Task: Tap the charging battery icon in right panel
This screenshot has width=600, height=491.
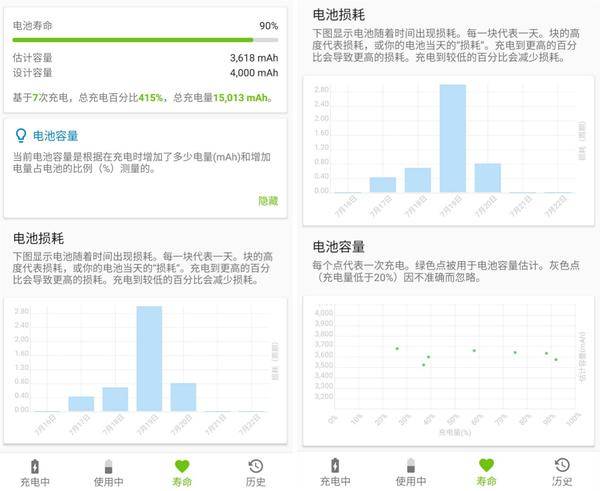Action: [x=335, y=465]
